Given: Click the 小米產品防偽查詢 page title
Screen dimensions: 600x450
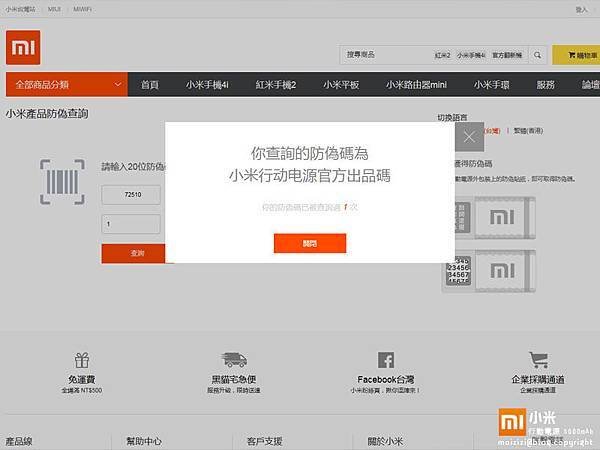Looking at the screenshot, I should tap(47, 114).
